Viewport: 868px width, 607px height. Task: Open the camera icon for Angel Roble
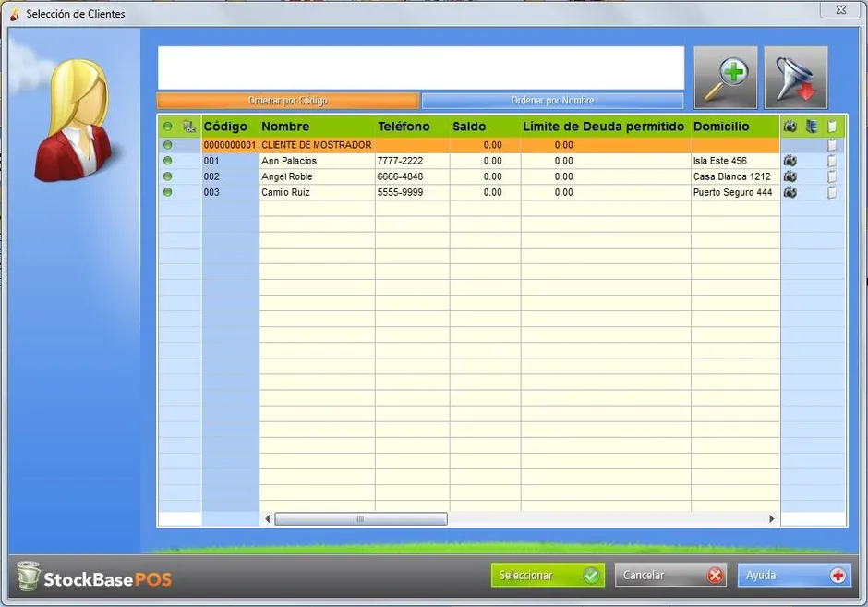tap(790, 176)
